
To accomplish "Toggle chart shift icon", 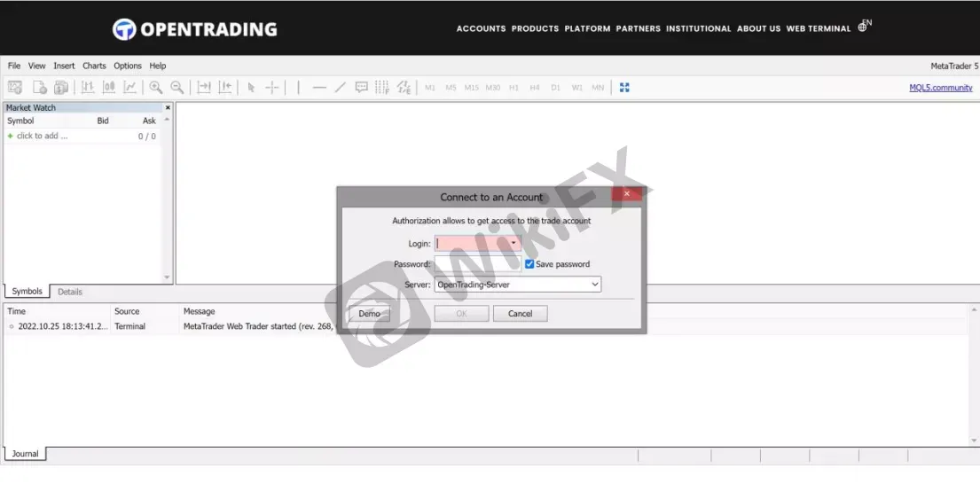I will (x=225, y=88).
